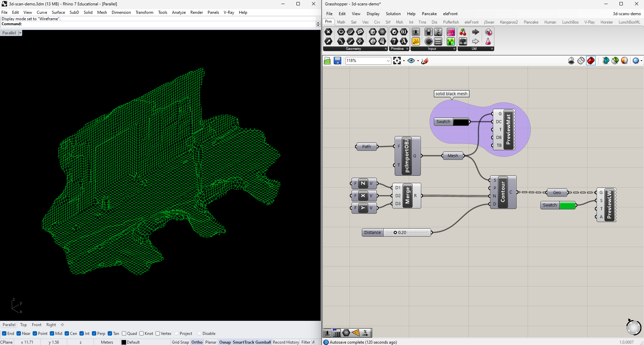The width and height of the screenshot is (644, 345).
Task: Uncheck the End osnap checkbox
Action: click(4, 334)
